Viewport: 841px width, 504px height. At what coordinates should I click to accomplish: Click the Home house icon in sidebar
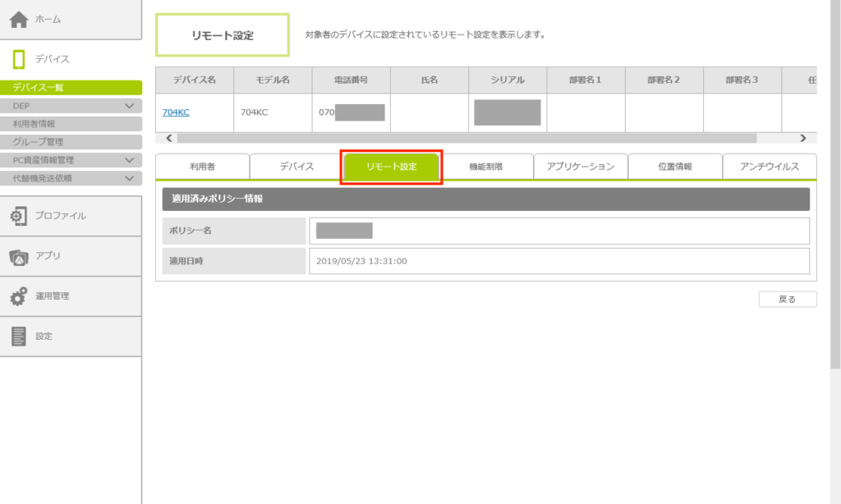click(x=19, y=20)
